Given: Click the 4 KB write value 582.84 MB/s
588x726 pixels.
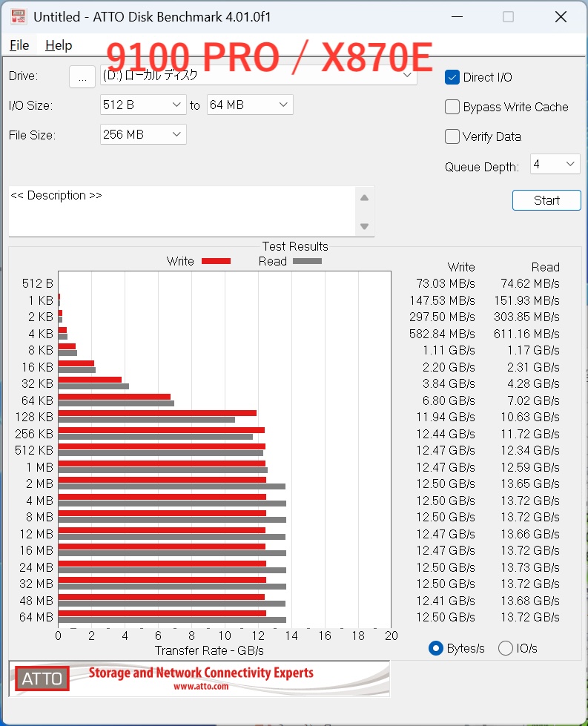Looking at the screenshot, I should pos(442,334).
